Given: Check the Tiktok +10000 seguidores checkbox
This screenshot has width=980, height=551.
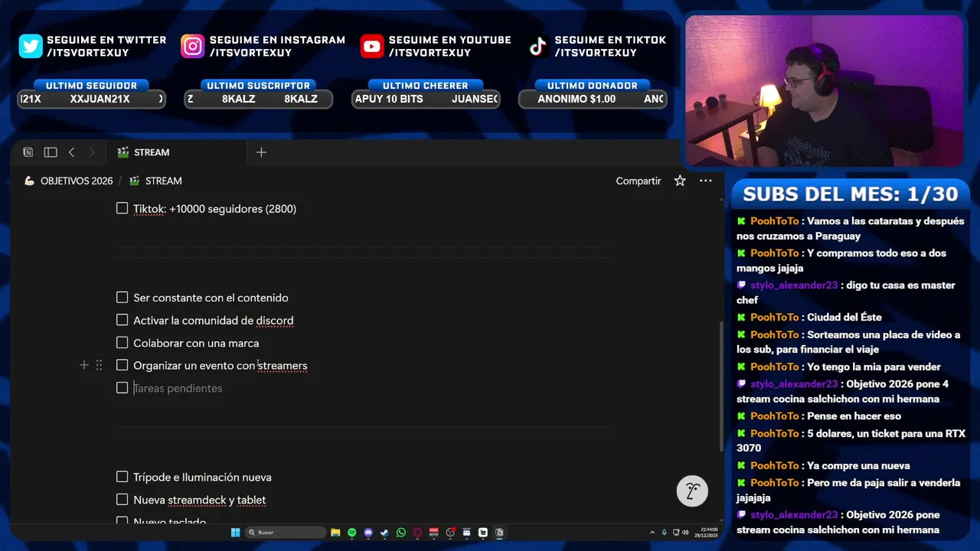Looking at the screenshot, I should pos(122,208).
